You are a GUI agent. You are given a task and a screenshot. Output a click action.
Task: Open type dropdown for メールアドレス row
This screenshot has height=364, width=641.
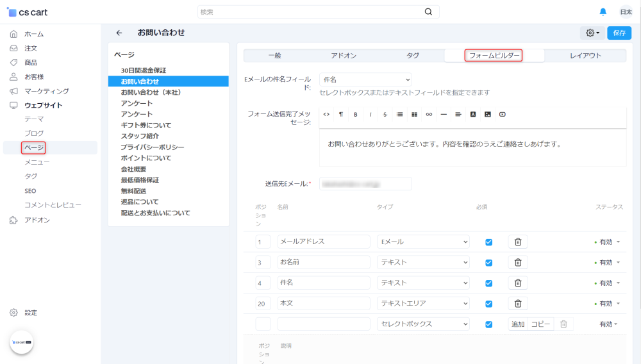423,242
